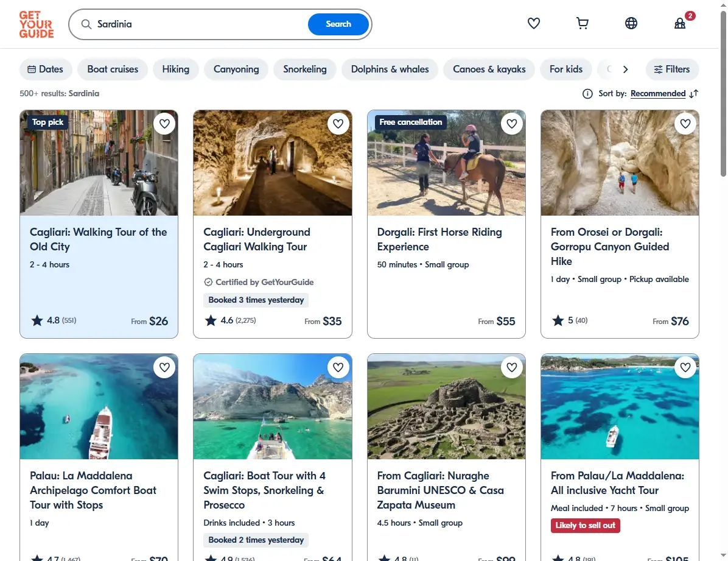Select the Snorkeling filter chip

point(305,69)
